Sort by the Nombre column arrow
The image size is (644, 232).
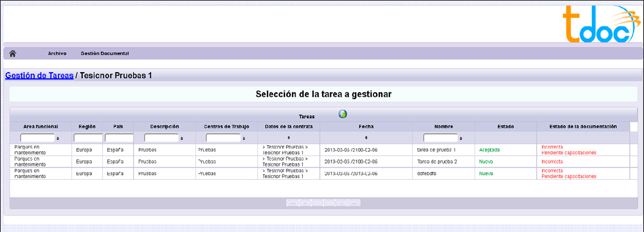[x=461, y=138]
